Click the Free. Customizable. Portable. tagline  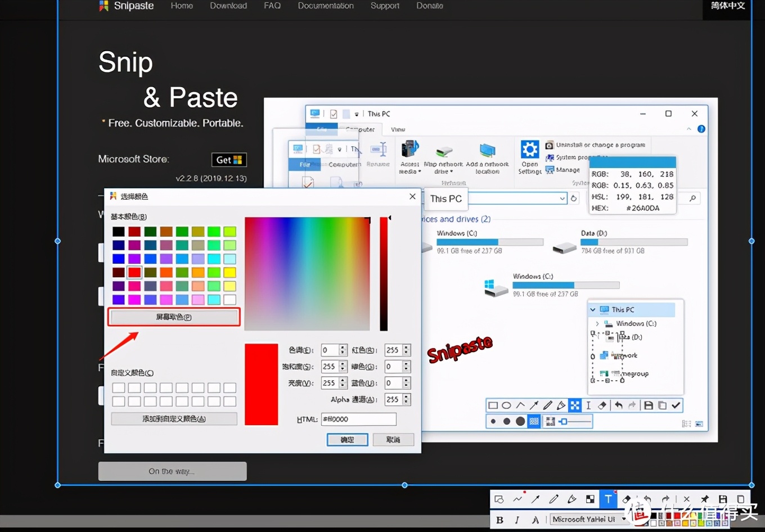pos(175,123)
